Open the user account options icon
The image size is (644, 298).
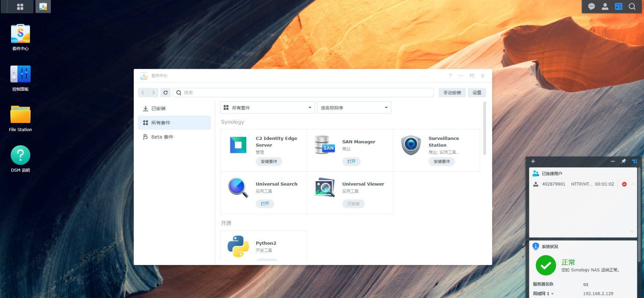[x=605, y=7]
